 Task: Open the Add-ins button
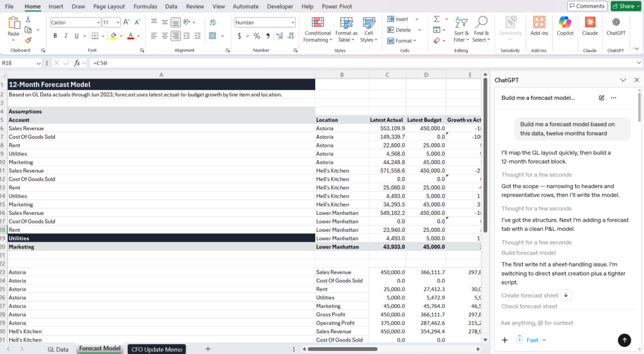point(539,26)
